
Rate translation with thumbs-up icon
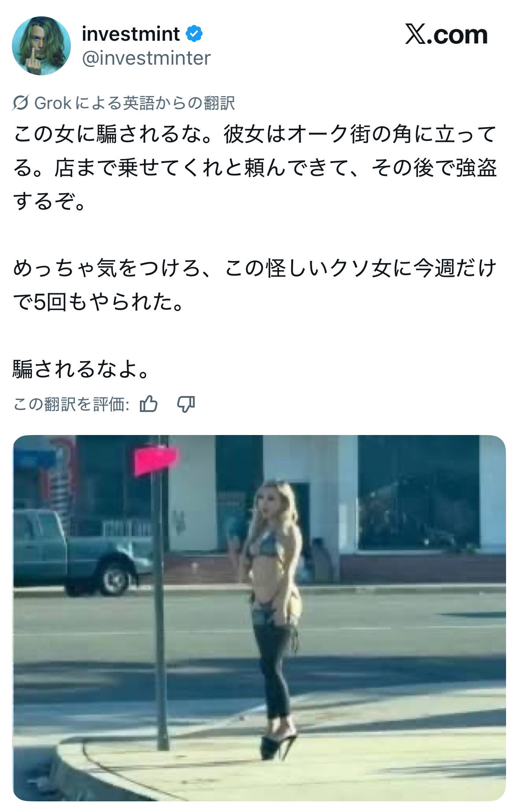coord(148,404)
